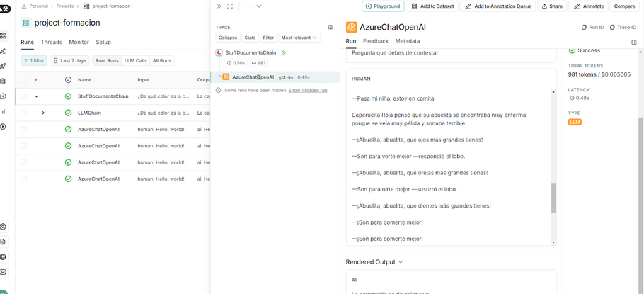Expand trace panel to fullscreen
Image resolution: width=644 pixels, height=294 pixels.
[230, 6]
